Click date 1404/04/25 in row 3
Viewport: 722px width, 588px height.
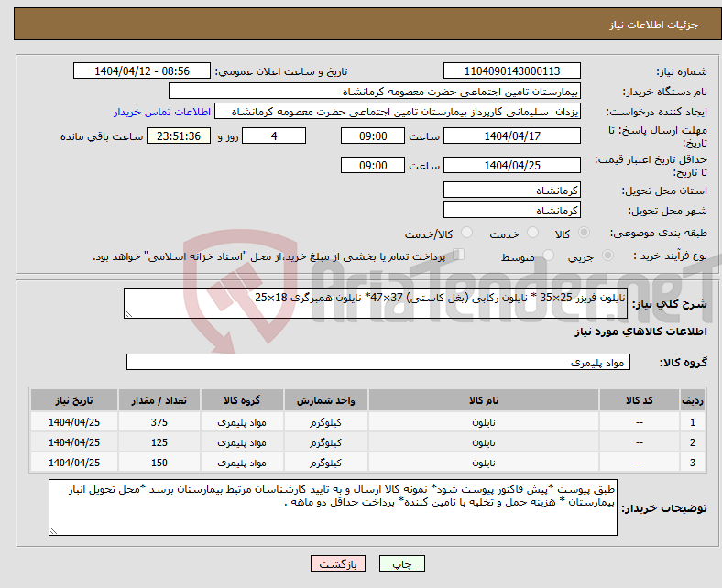[x=74, y=463]
